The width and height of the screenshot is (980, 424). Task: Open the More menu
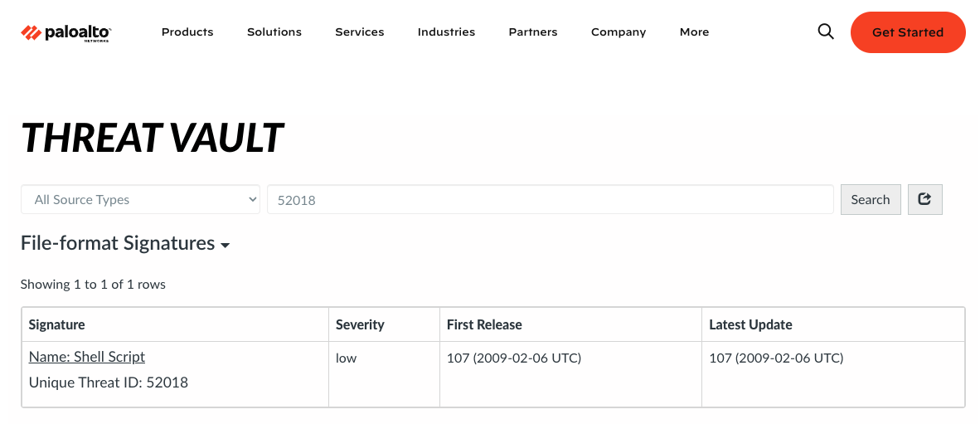(694, 32)
